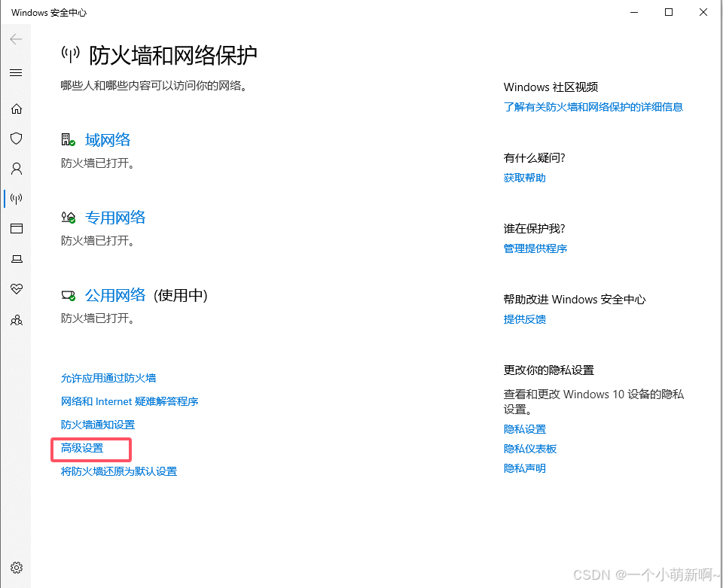Click 提供反馈 link
Viewport: 723px width, 588px height.
(525, 319)
